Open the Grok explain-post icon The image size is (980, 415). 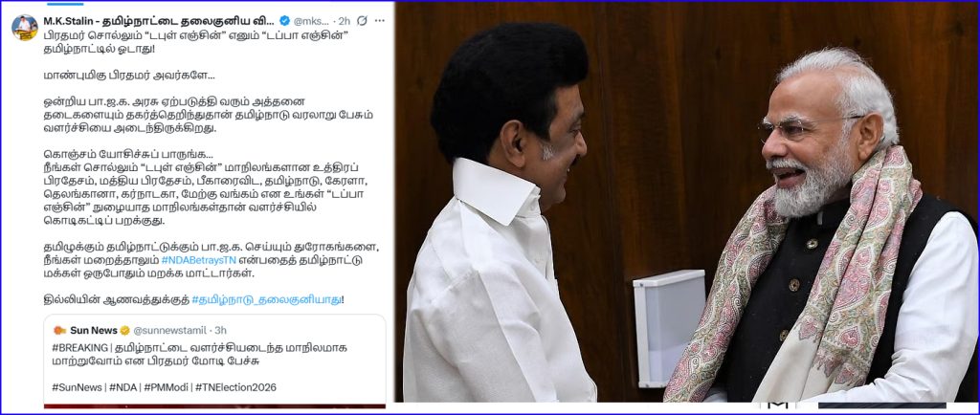click(x=362, y=21)
